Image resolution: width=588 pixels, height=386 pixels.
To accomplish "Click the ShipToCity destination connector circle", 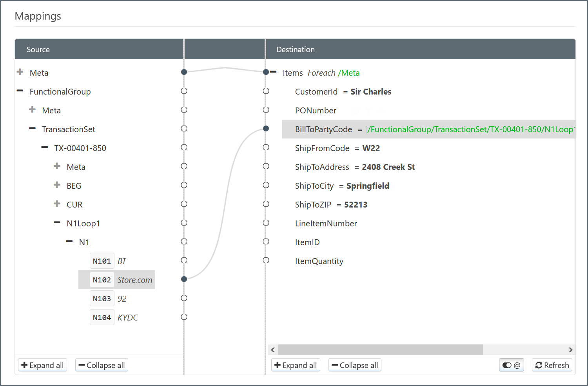I will [266, 185].
